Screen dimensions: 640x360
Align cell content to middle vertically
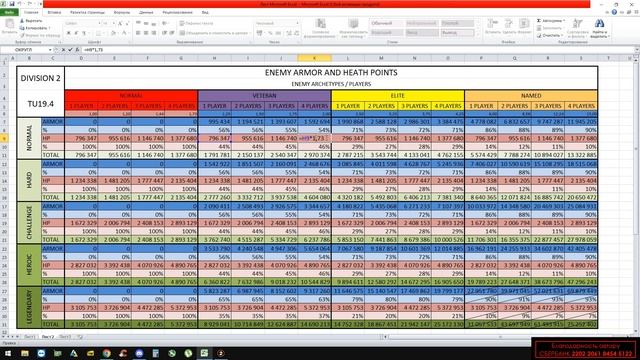pyautogui.click(x=146, y=24)
